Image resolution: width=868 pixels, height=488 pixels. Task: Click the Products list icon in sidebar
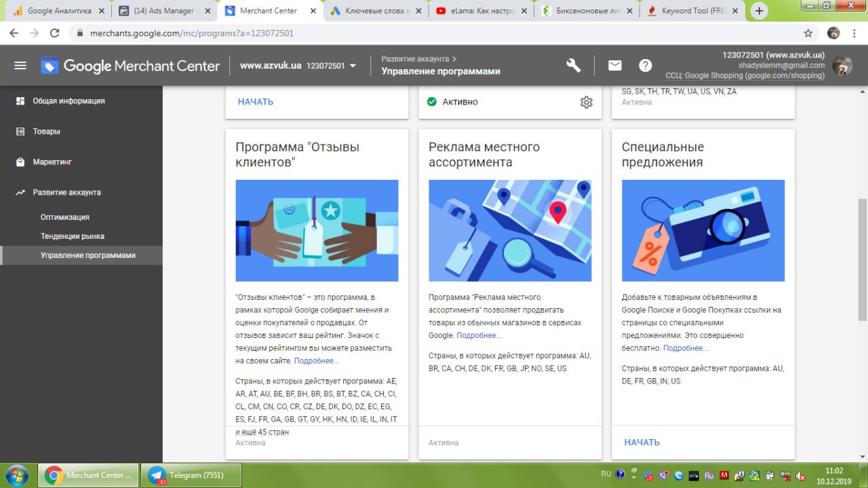[x=20, y=131]
